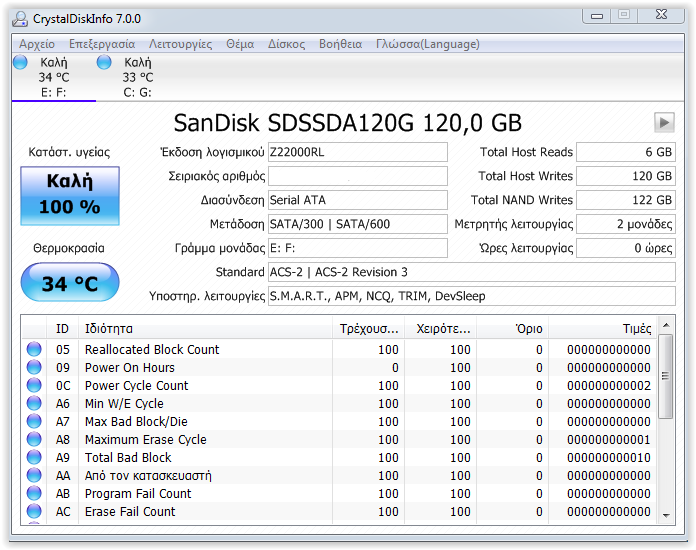
Task: Select the Maximum Erase Cycle row text
Action: point(146,439)
